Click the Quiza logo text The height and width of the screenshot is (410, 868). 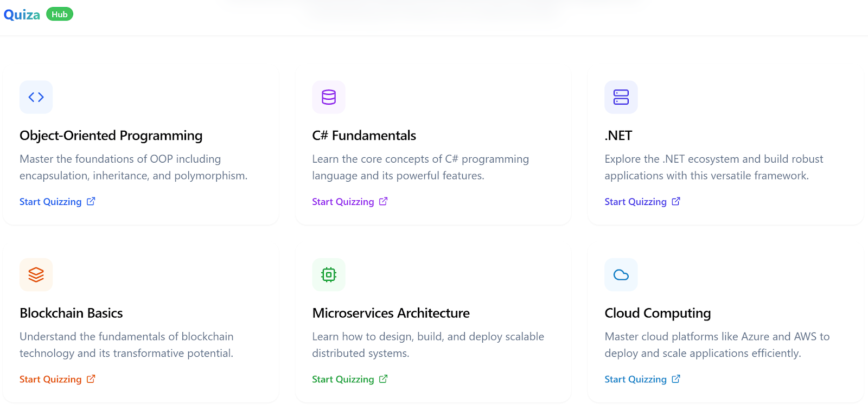(22, 15)
